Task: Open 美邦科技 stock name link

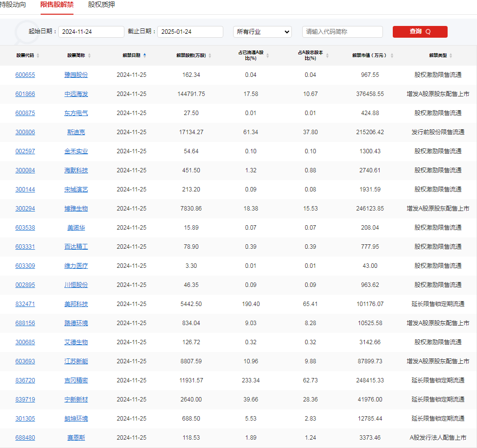Action: pyautogui.click(x=76, y=304)
